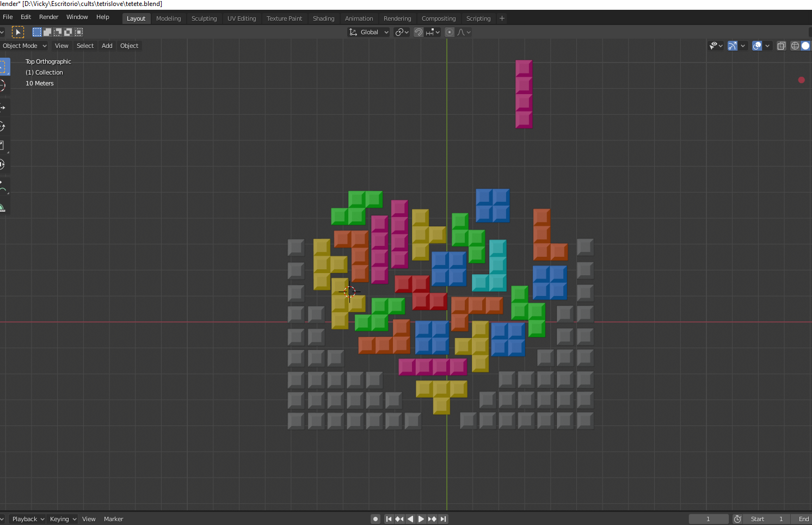Screen dimensions: 812x525
Task: Click the plus to add a new workspace
Action: point(501,18)
